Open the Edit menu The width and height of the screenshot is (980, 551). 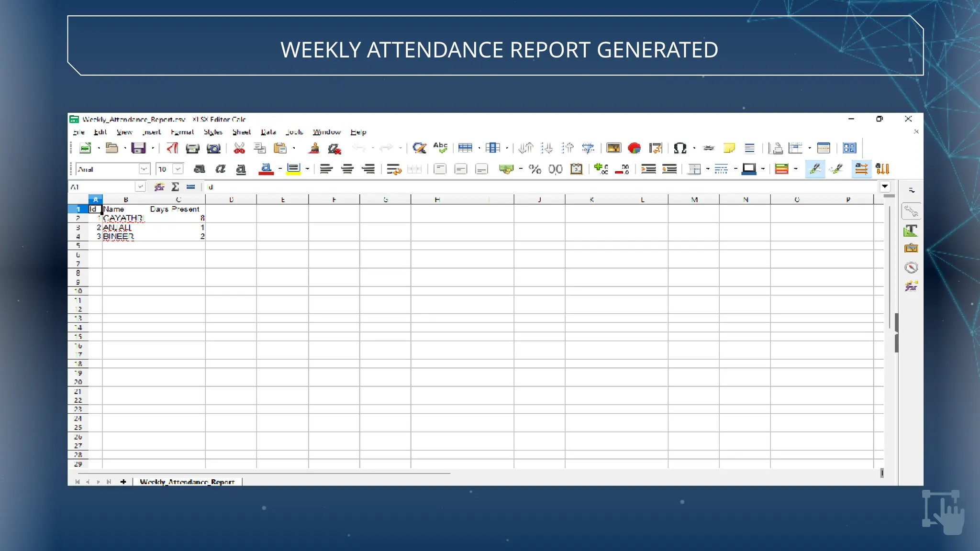[100, 132]
